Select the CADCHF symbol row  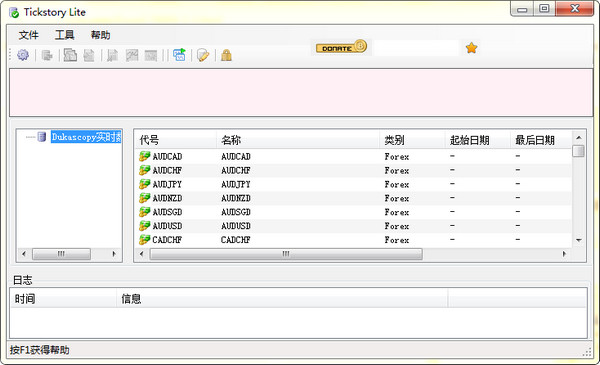point(354,240)
